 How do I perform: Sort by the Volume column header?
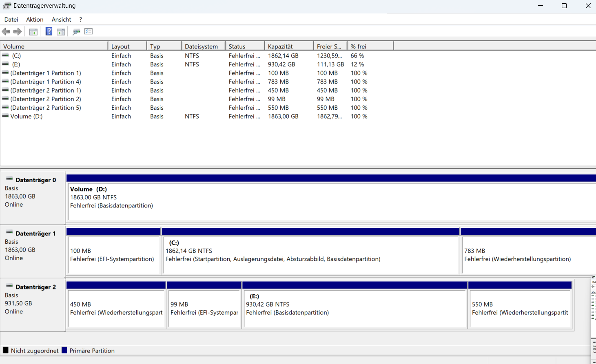click(x=54, y=46)
